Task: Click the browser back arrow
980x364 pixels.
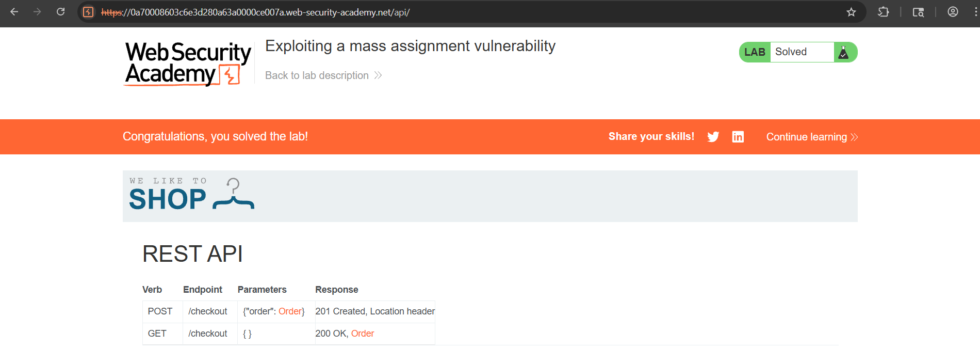Action: click(14, 12)
